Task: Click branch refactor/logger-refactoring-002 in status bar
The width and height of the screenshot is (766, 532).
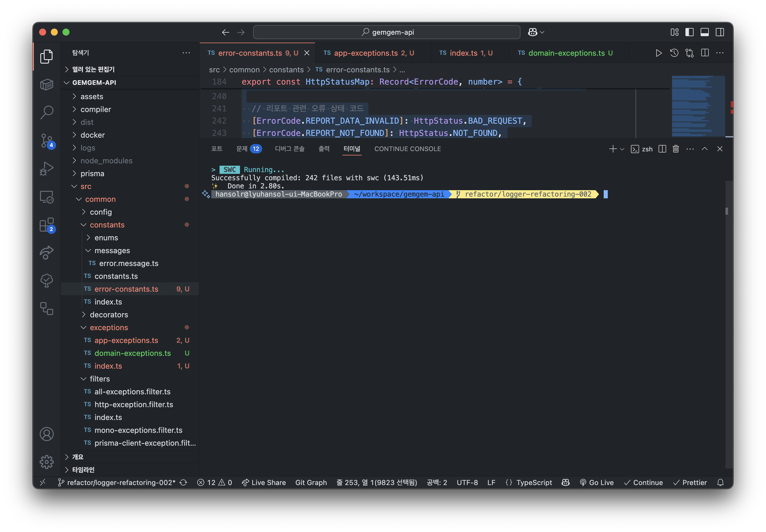Action: coord(117,482)
